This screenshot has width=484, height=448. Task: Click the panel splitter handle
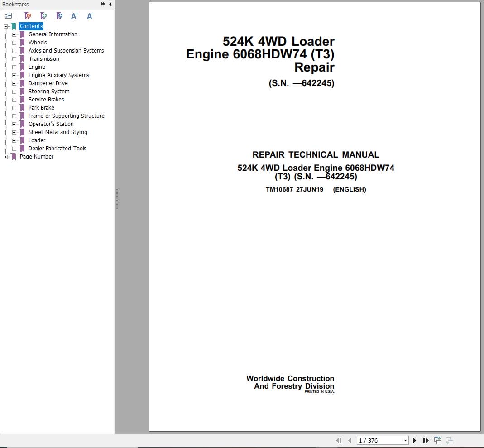click(x=117, y=199)
